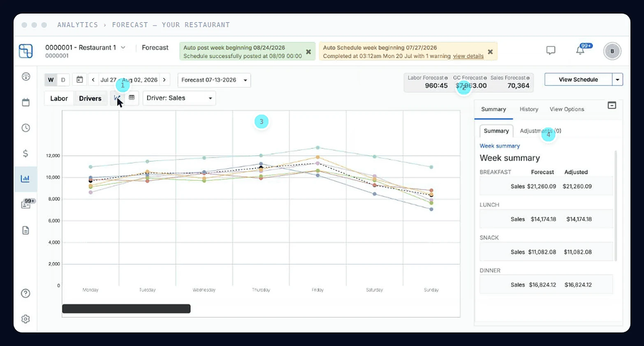Open the document reports sidebar icon

point(25,230)
